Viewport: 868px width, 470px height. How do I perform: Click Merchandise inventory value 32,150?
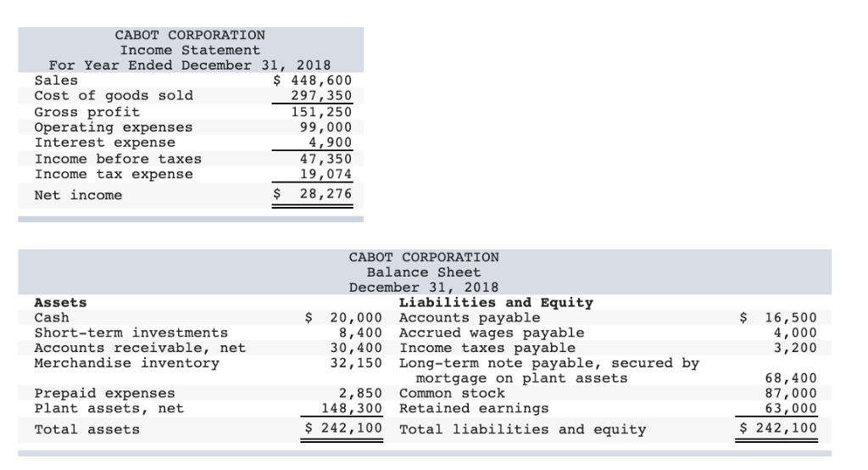(x=357, y=363)
